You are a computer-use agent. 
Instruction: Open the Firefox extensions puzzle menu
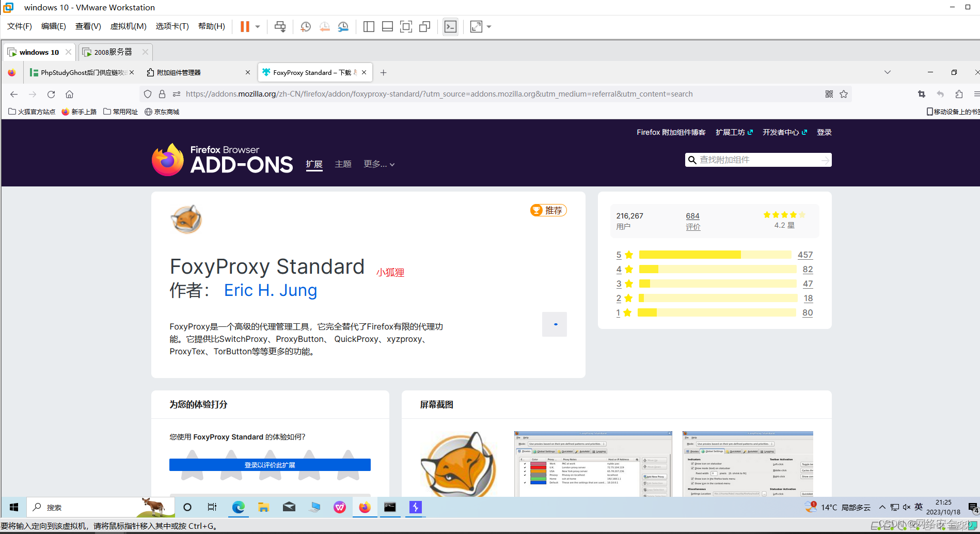pyautogui.click(x=959, y=94)
